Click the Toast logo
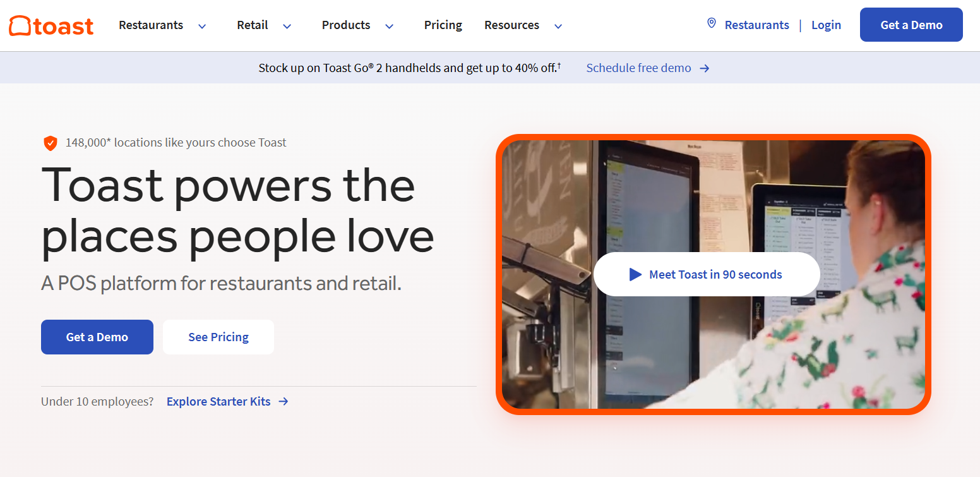This screenshot has width=980, height=477. pos(51,25)
